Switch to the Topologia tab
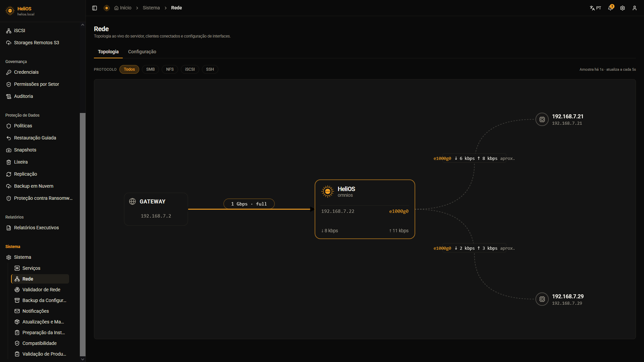The height and width of the screenshot is (362, 644). [108, 52]
